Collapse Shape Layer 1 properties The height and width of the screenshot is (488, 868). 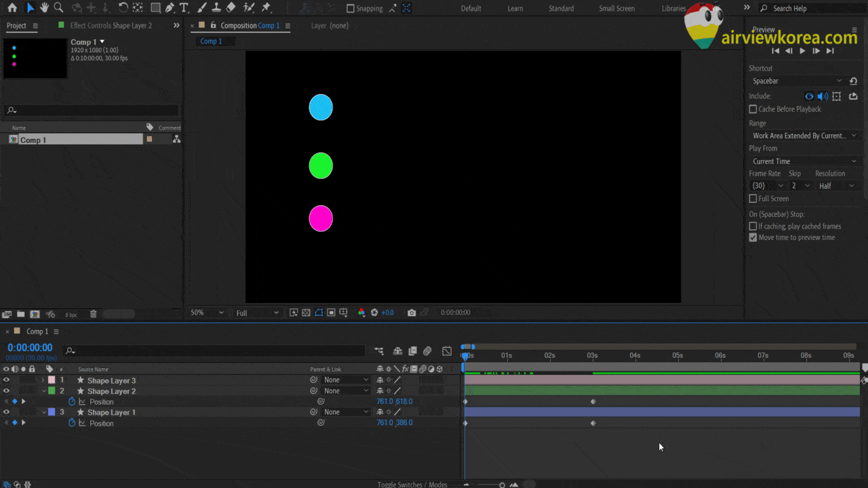point(44,412)
